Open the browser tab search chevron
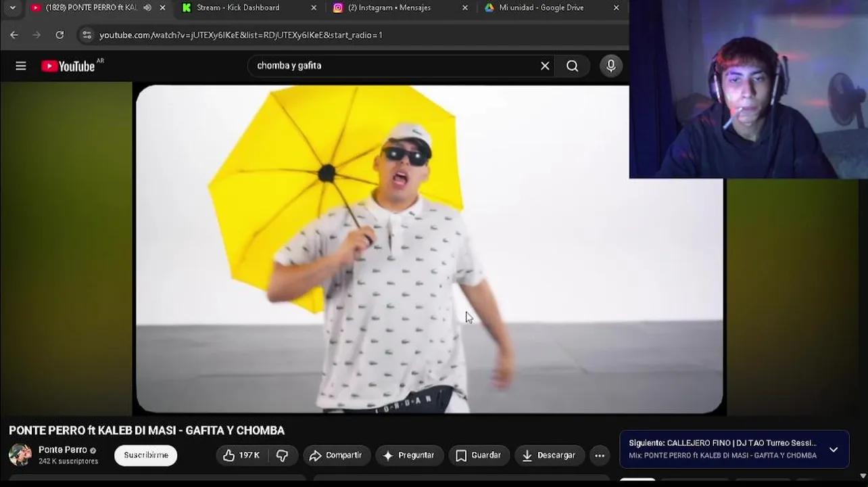Viewport: 868px width, 487px height. coord(12,8)
